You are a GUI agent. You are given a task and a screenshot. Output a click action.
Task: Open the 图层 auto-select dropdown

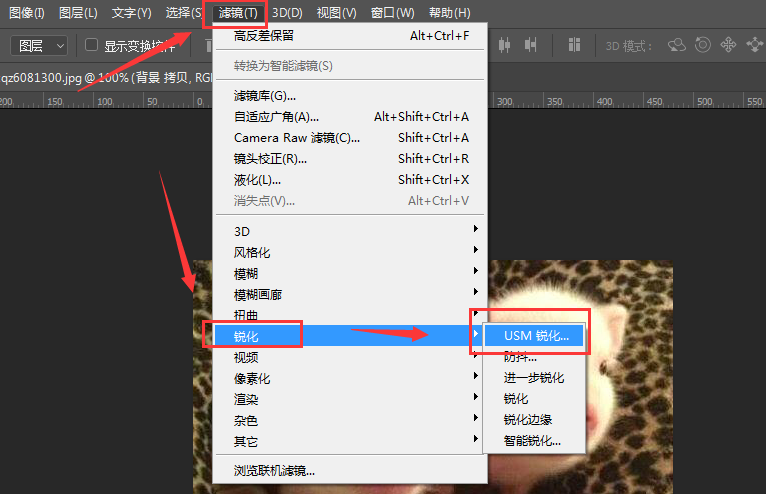point(39,46)
